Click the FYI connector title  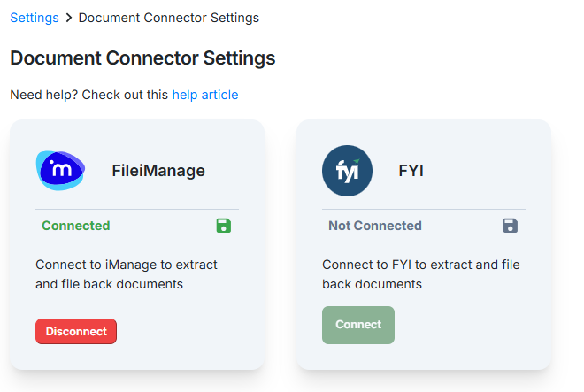click(411, 171)
